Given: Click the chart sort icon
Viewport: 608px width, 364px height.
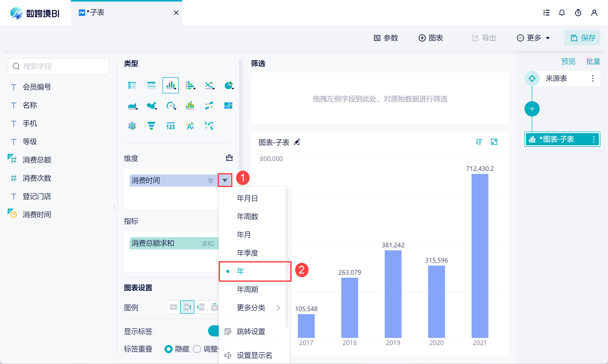Looking at the screenshot, I should (479, 142).
